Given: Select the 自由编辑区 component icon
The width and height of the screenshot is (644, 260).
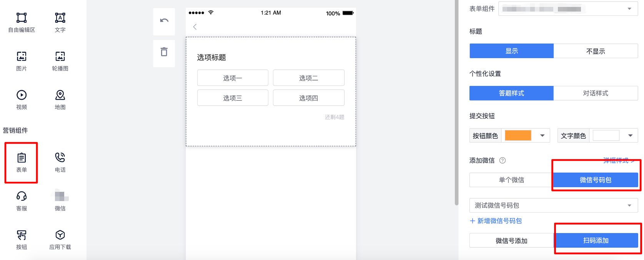Looking at the screenshot, I should [x=22, y=18].
